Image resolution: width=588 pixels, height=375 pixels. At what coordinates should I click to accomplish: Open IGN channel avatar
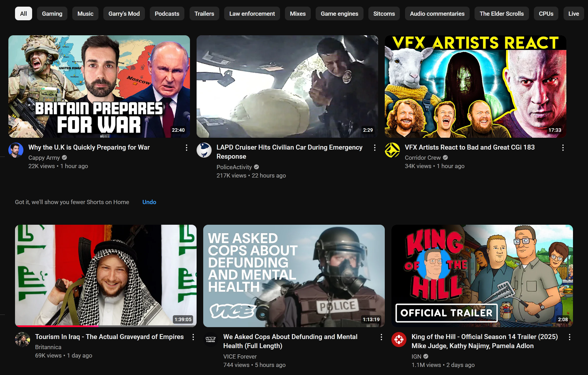point(399,340)
